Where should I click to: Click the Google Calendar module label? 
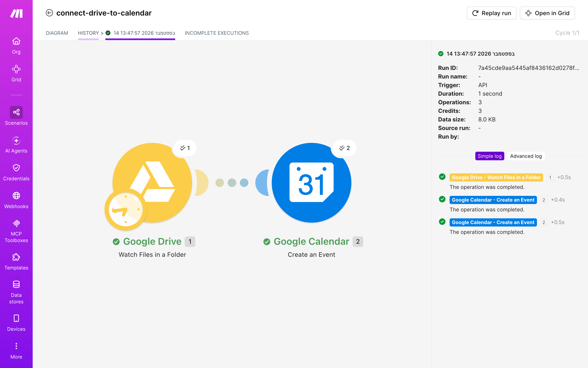312,241
